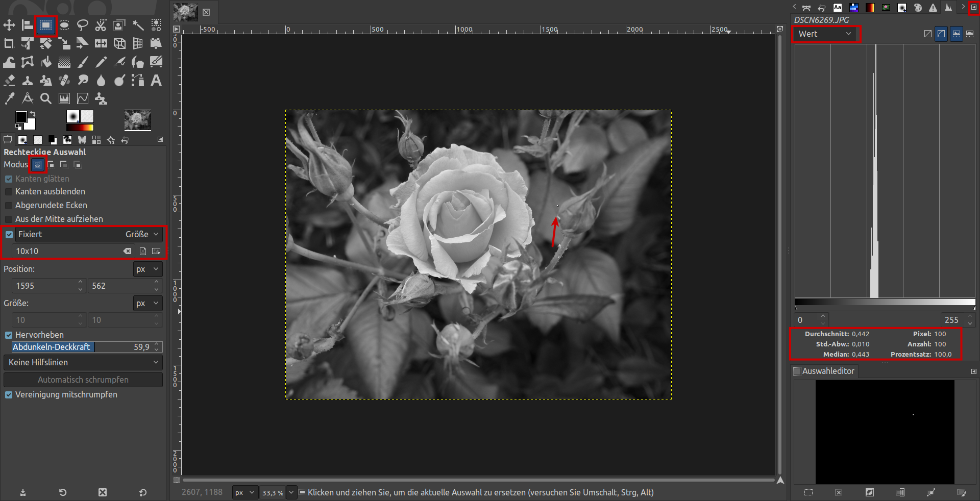The width and height of the screenshot is (980, 501).
Task: Activate the Text tool
Action: click(156, 80)
